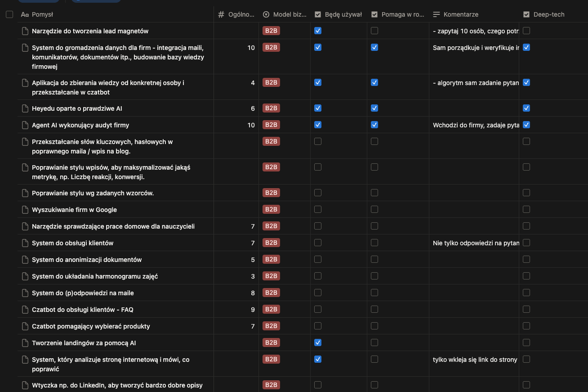Open the Pomysł column header menu
This screenshot has width=588, height=392.
click(x=116, y=14)
